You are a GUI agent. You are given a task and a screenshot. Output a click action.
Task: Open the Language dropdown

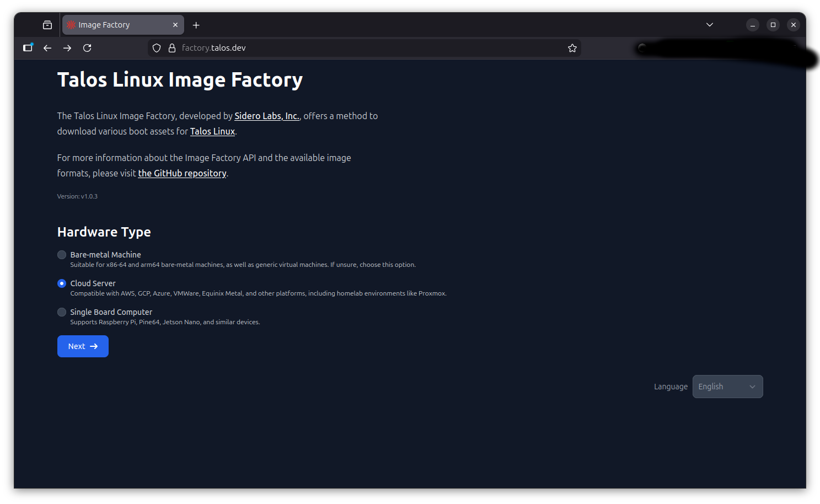pos(727,387)
